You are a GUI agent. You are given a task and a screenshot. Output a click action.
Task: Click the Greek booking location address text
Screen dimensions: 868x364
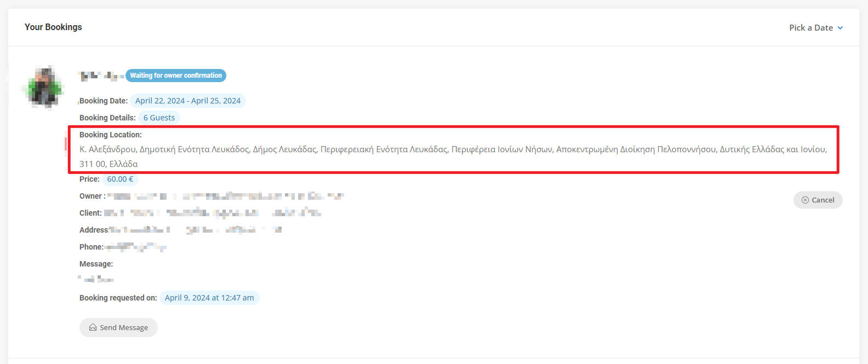(453, 156)
